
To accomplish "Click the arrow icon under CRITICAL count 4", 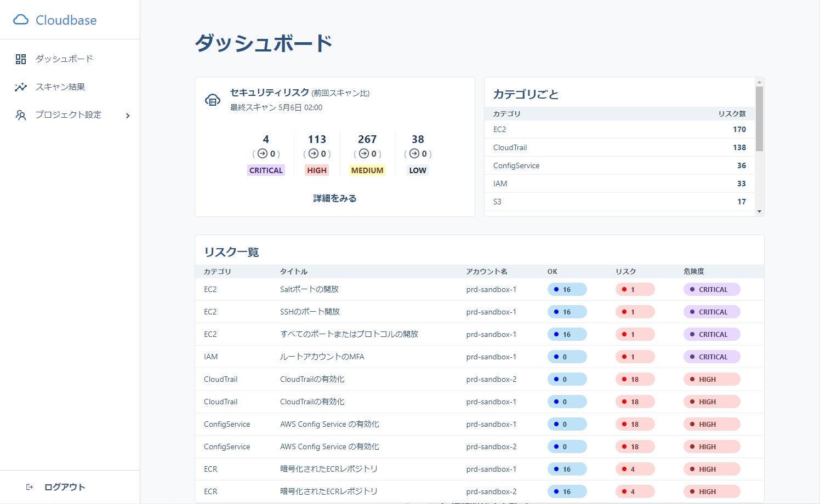I will coord(263,154).
